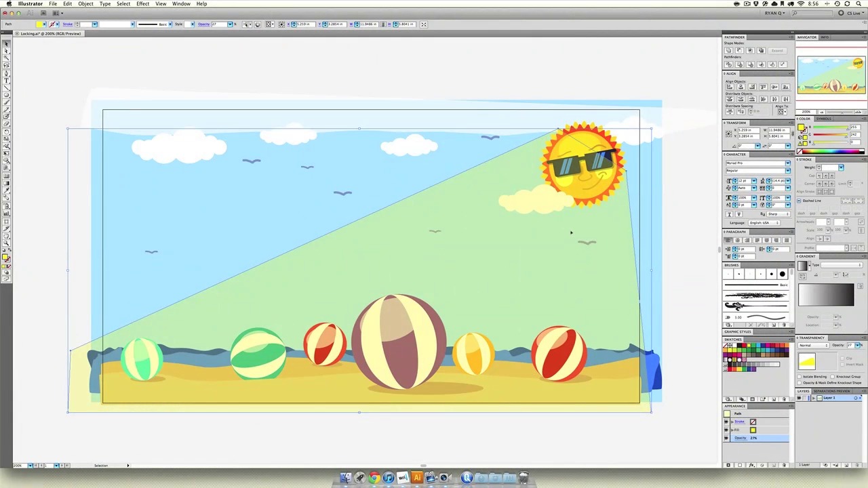
Task: Select the Rotate tool
Action: click(7, 131)
